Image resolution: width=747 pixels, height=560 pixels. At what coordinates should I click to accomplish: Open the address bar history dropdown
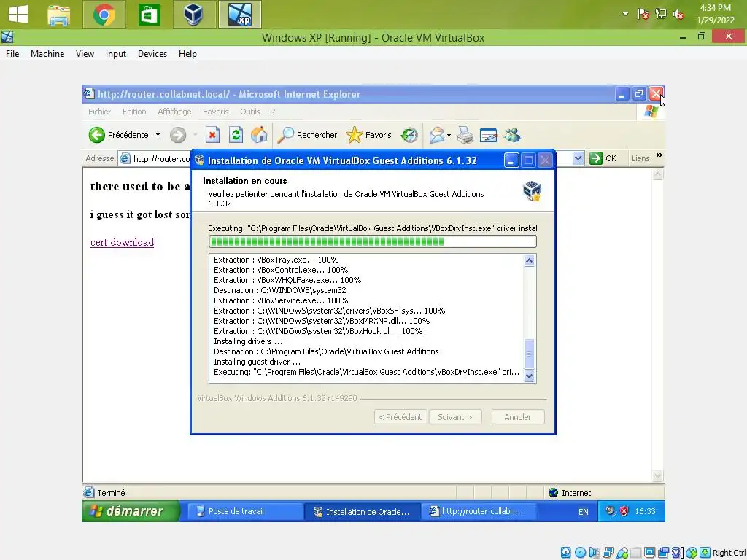578,158
